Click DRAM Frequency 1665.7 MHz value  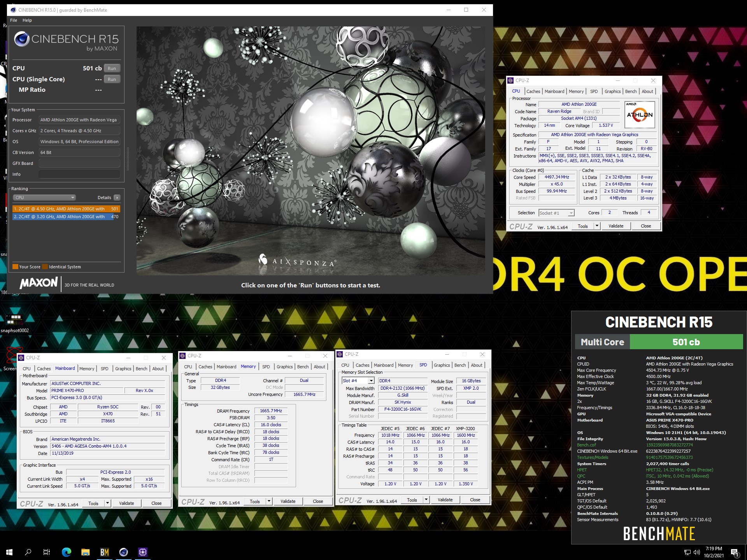pos(271,411)
